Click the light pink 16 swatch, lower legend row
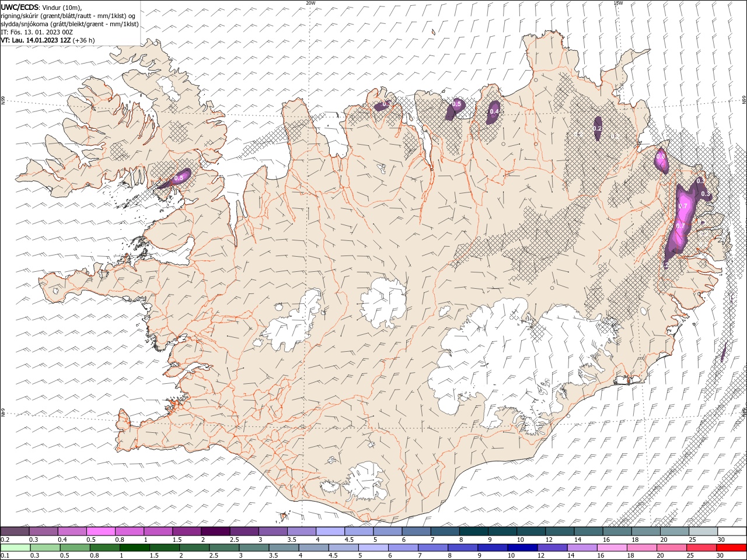 [x=613, y=548]
